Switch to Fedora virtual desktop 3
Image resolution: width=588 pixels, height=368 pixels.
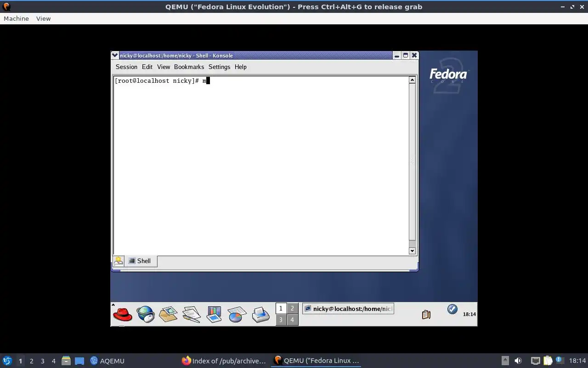point(281,320)
